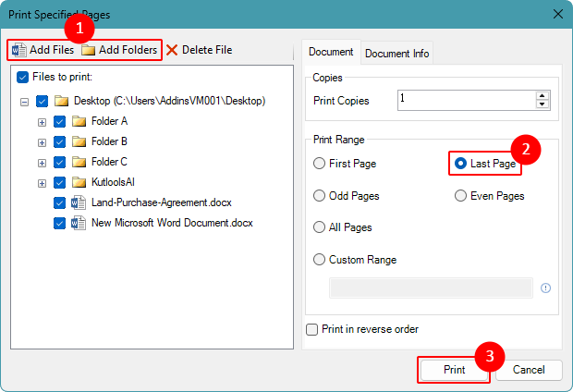Click the Add Folders folder icon

88,50
